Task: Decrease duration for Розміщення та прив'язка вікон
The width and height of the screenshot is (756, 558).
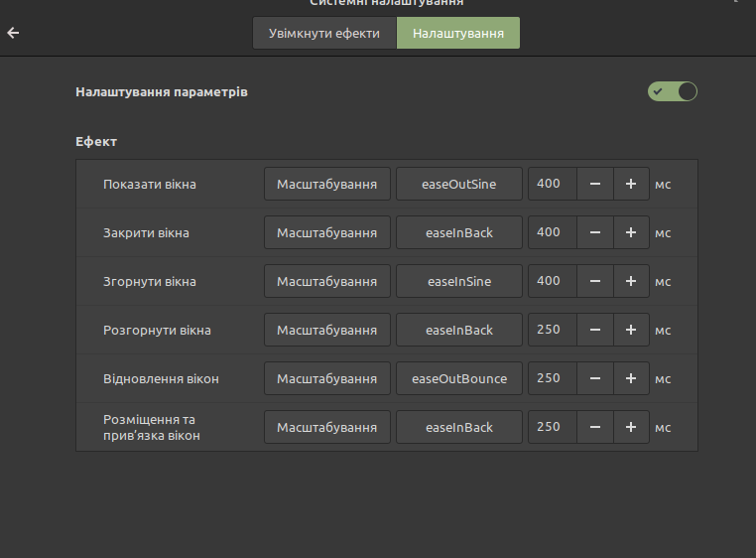Action: pos(595,428)
